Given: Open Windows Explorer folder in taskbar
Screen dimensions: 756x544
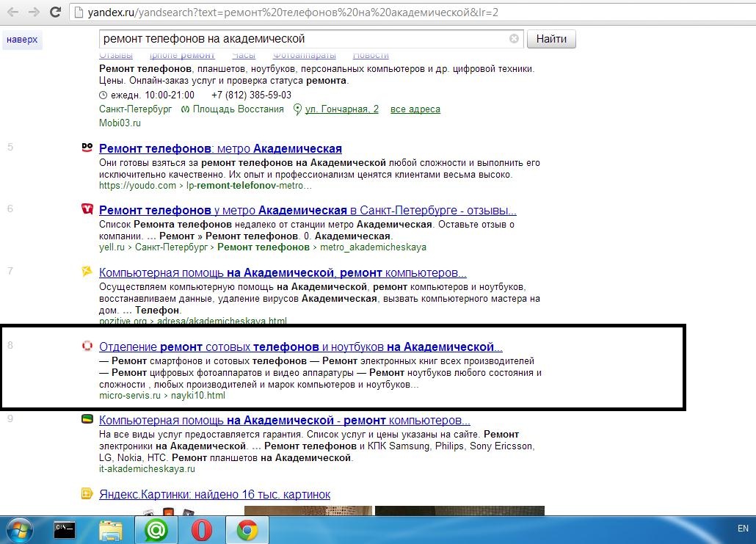Looking at the screenshot, I should tap(110, 530).
